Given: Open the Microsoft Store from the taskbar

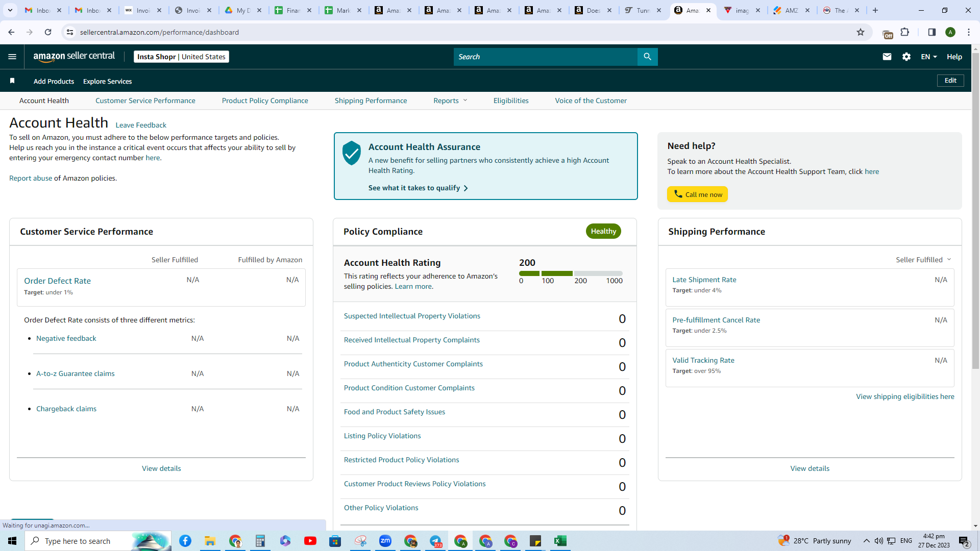Looking at the screenshot, I should point(335,541).
